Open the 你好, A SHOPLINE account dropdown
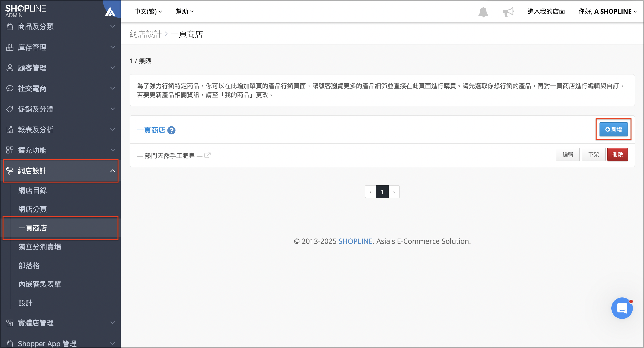The image size is (644, 348). point(608,11)
